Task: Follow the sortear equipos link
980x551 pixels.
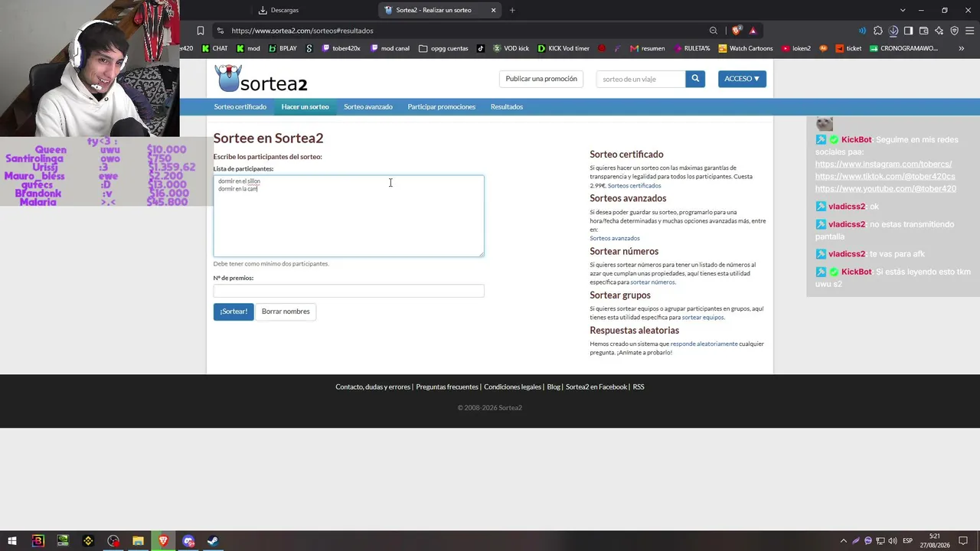Action: tap(703, 318)
